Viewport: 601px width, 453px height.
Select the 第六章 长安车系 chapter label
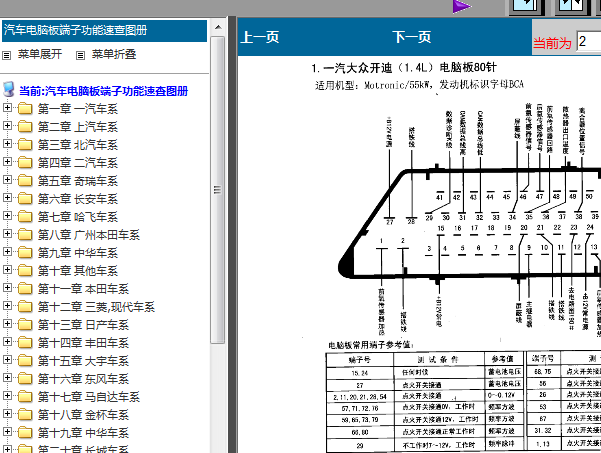point(78,199)
